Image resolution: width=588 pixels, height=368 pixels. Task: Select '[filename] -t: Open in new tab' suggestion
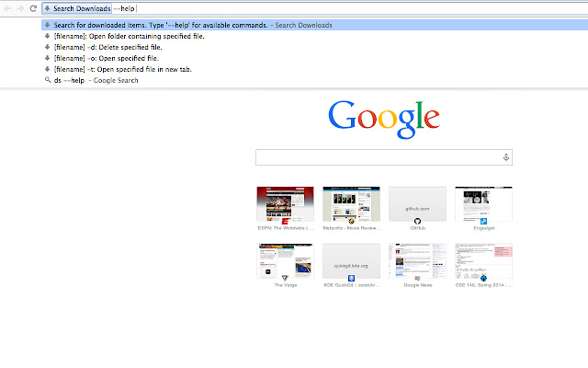(x=314, y=69)
